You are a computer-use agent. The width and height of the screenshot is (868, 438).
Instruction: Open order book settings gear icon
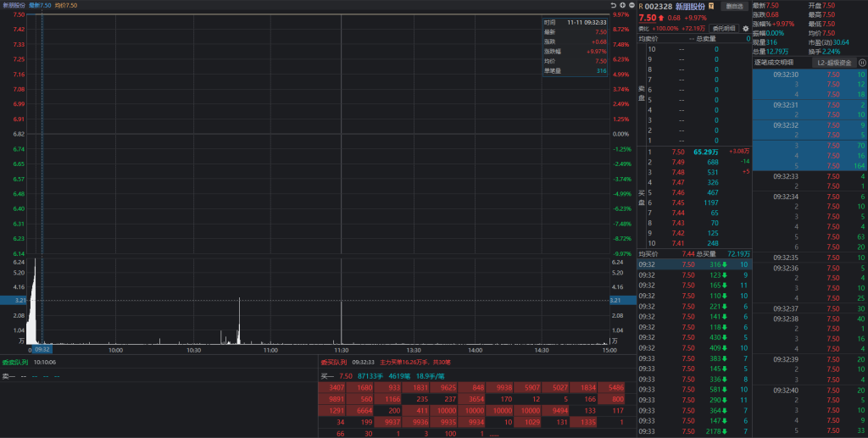click(746, 28)
